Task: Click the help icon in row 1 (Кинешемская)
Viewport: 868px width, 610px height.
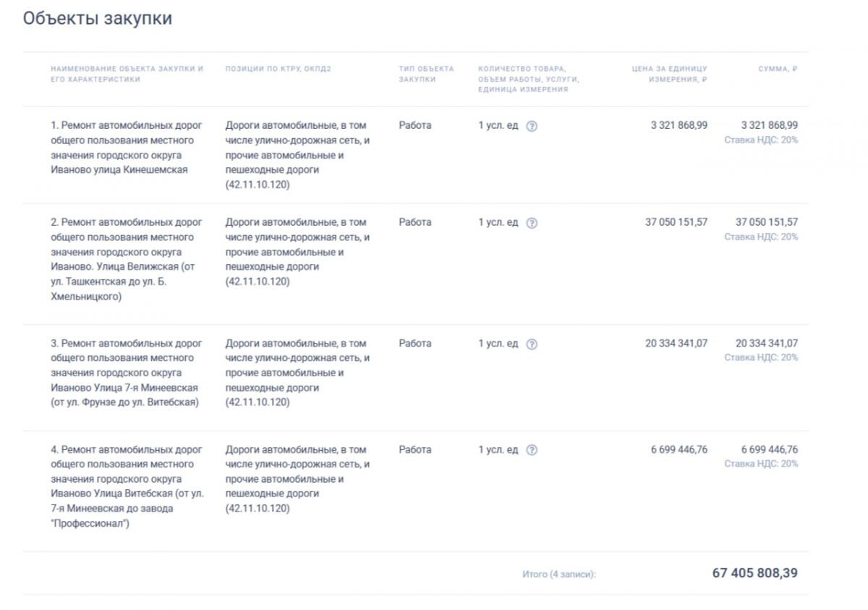Action: [x=532, y=126]
